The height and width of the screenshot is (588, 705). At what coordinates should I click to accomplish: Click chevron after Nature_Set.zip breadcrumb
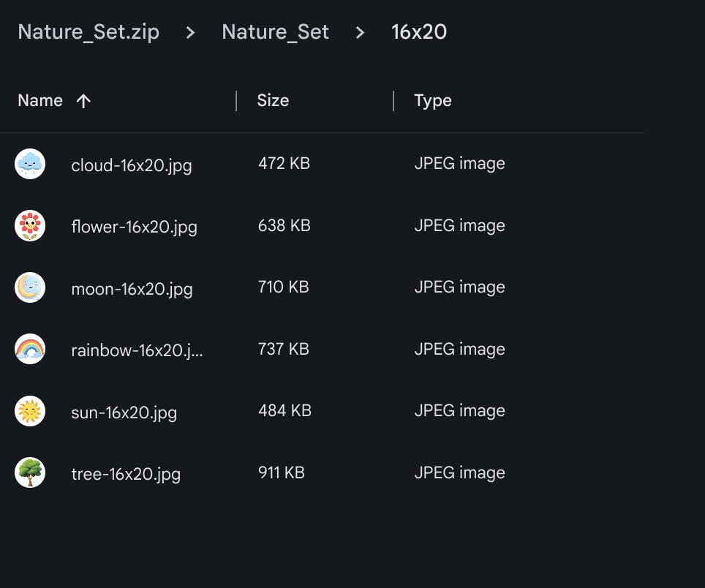tap(191, 32)
